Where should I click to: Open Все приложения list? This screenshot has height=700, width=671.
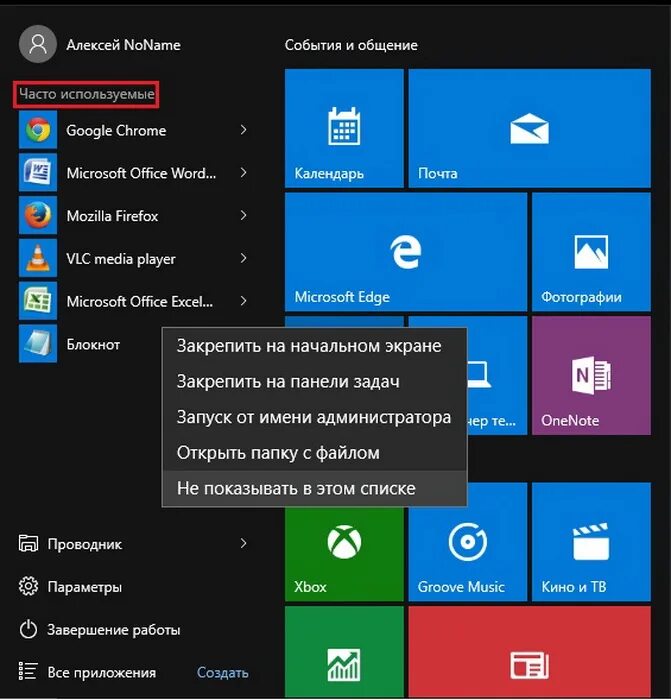[88, 672]
